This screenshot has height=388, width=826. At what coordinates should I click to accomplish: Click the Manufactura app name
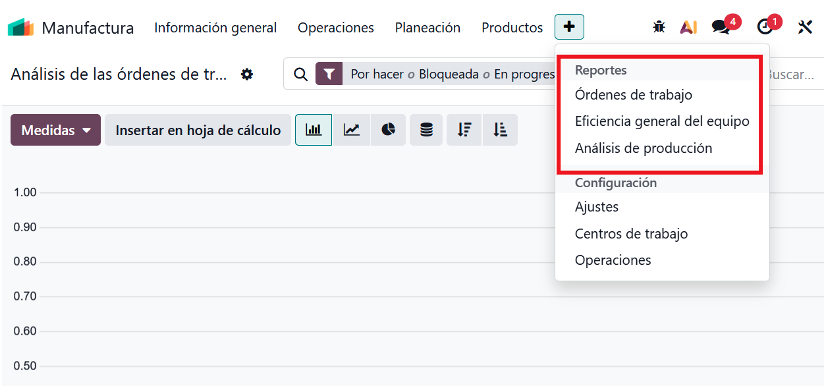[87, 28]
